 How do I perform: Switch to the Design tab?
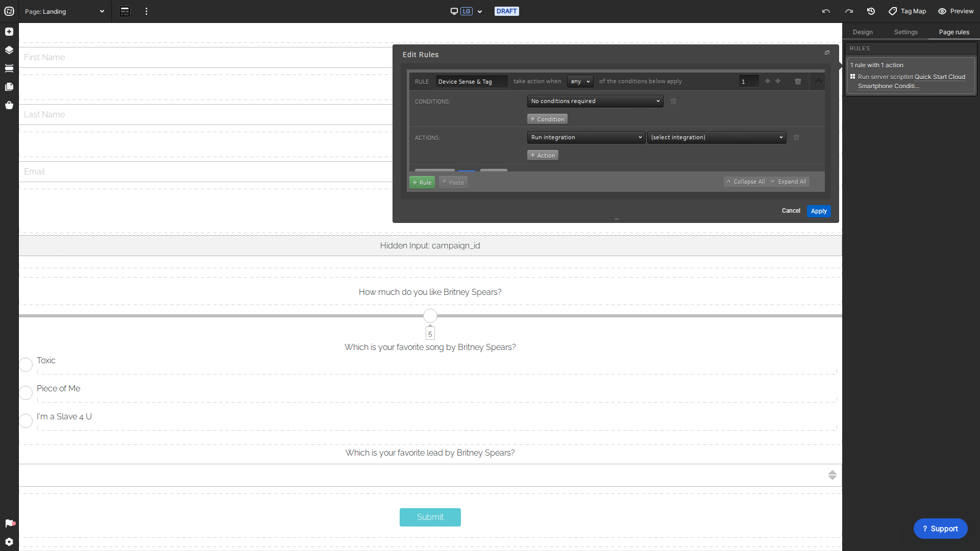(863, 32)
